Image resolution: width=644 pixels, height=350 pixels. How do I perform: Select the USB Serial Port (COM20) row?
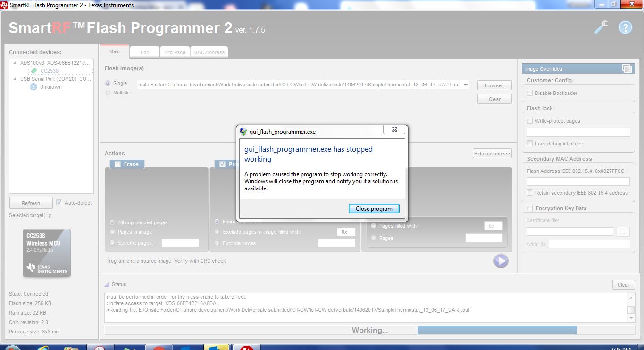[x=56, y=79]
